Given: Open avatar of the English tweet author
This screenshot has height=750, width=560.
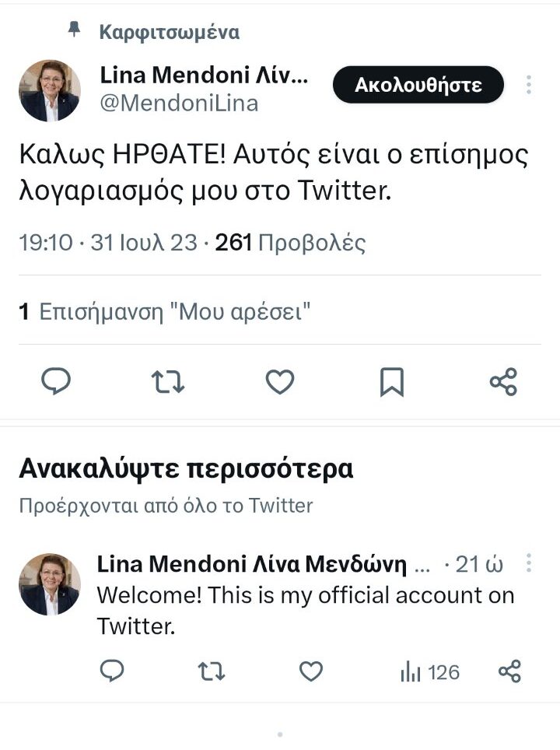Looking at the screenshot, I should click(49, 584).
